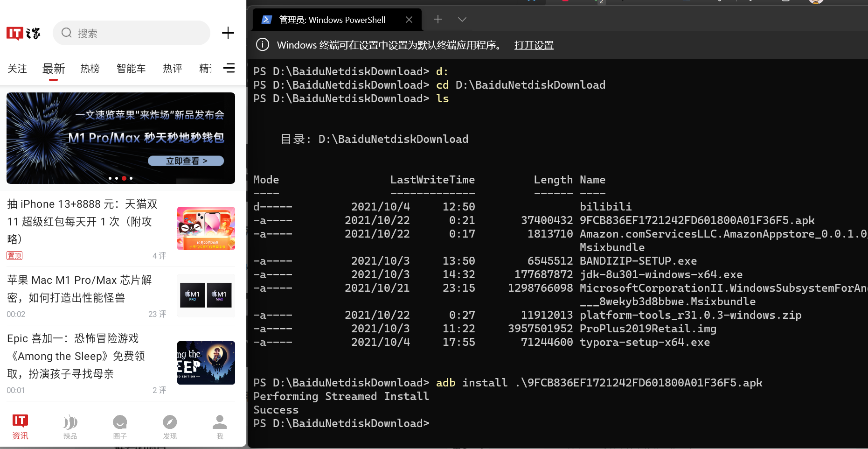This screenshot has height=449, width=868.
Task: Click the search magnifier icon
Action: click(67, 33)
